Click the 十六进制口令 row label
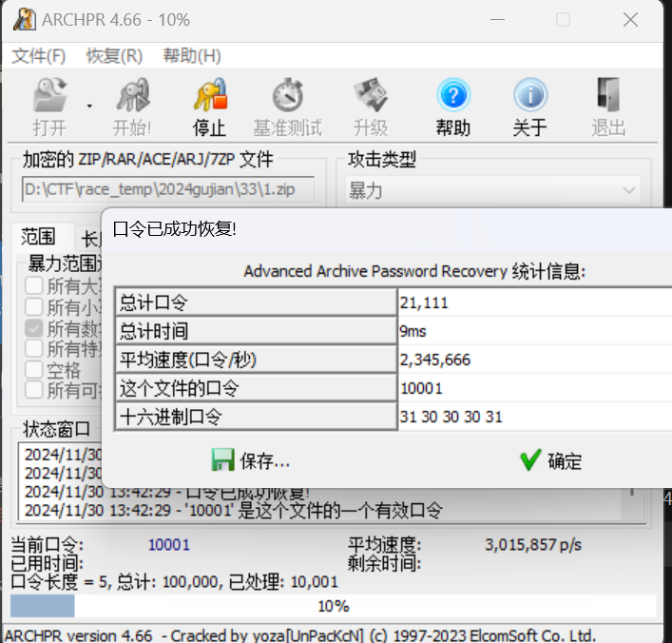The image size is (672, 643). (256, 417)
